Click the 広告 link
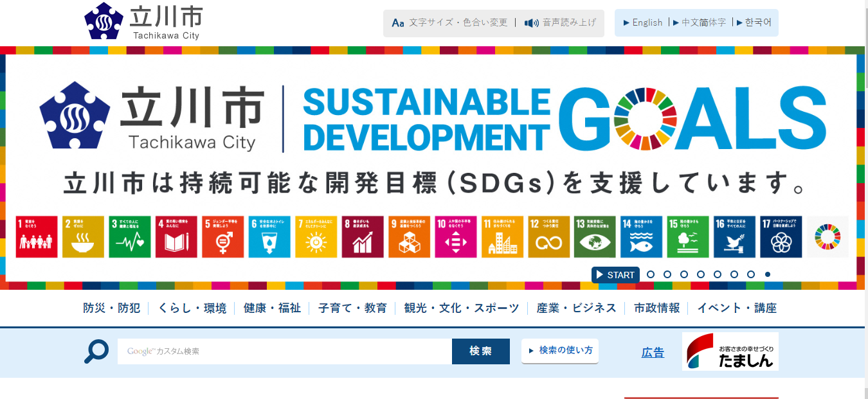 point(653,353)
